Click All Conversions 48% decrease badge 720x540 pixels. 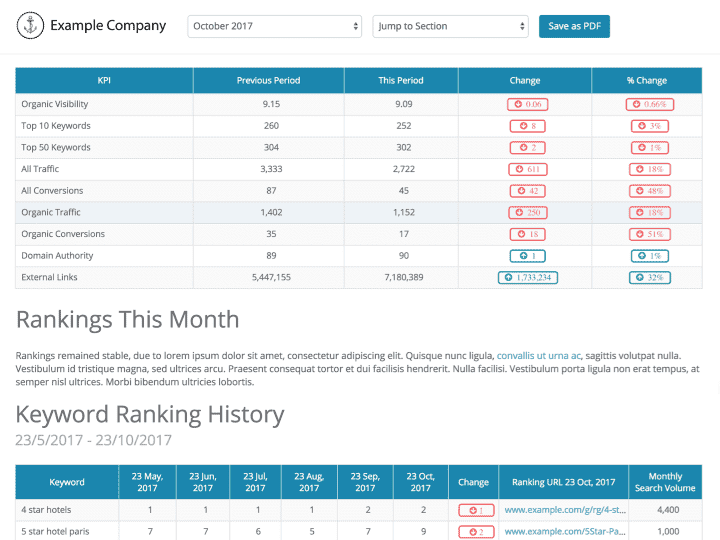coord(649,191)
